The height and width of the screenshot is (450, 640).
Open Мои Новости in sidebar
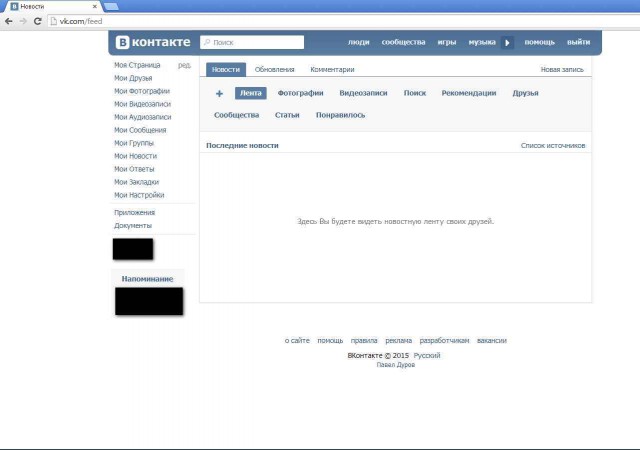(135, 156)
